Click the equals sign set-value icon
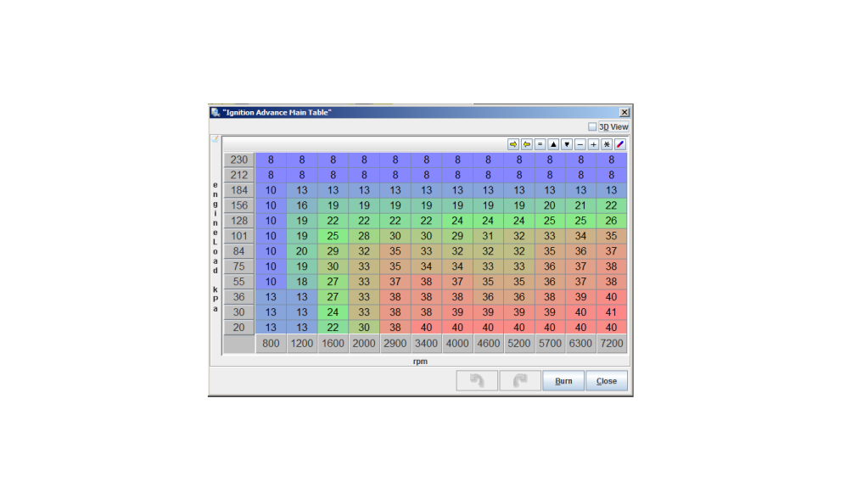 [x=540, y=144]
